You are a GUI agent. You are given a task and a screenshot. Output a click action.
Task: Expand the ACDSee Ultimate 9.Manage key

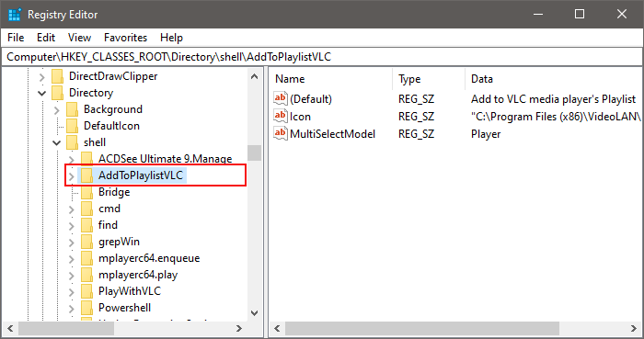pyautogui.click(x=71, y=160)
